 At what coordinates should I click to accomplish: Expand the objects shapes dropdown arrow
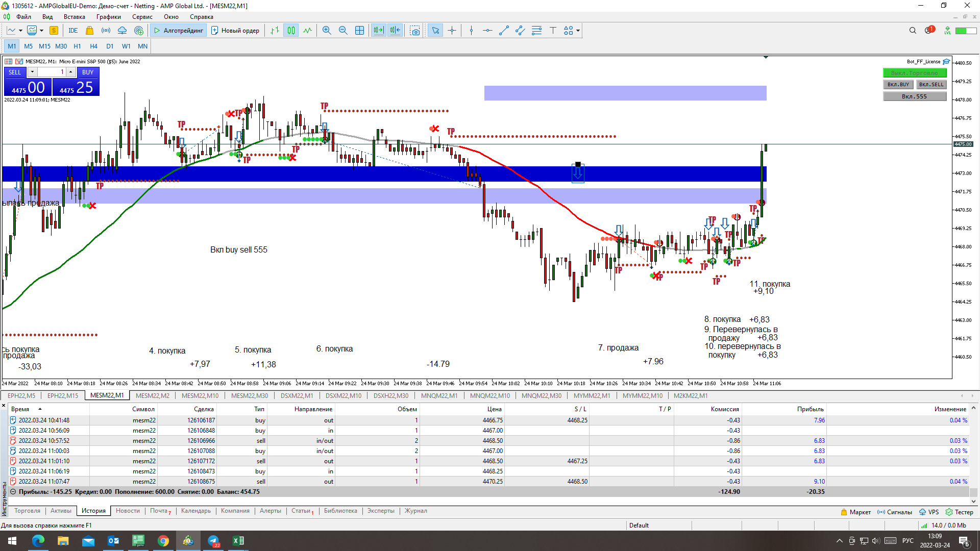[x=578, y=31]
